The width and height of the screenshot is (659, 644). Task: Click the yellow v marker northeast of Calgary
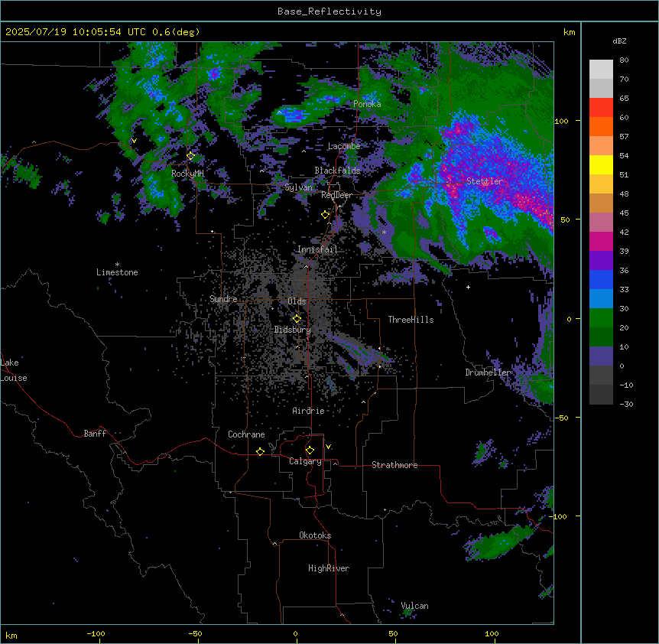click(x=328, y=447)
